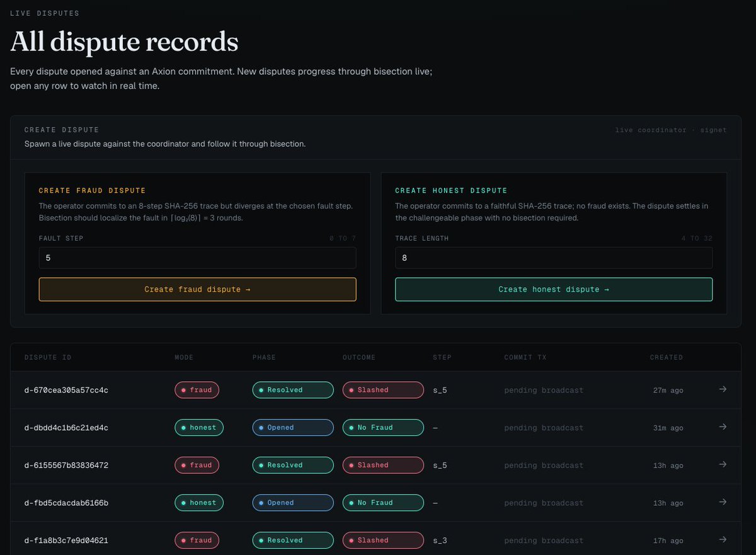
Task: Click the Created column header
Action: [x=667, y=357]
